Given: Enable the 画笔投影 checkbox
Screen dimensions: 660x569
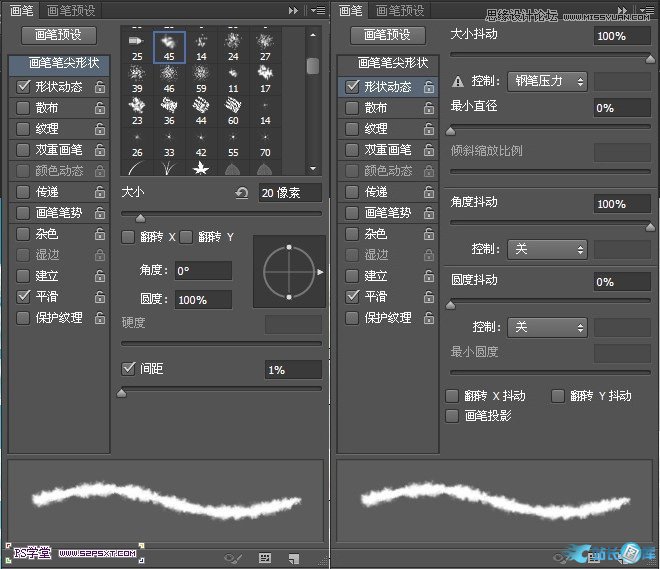Looking at the screenshot, I should click(x=452, y=415).
